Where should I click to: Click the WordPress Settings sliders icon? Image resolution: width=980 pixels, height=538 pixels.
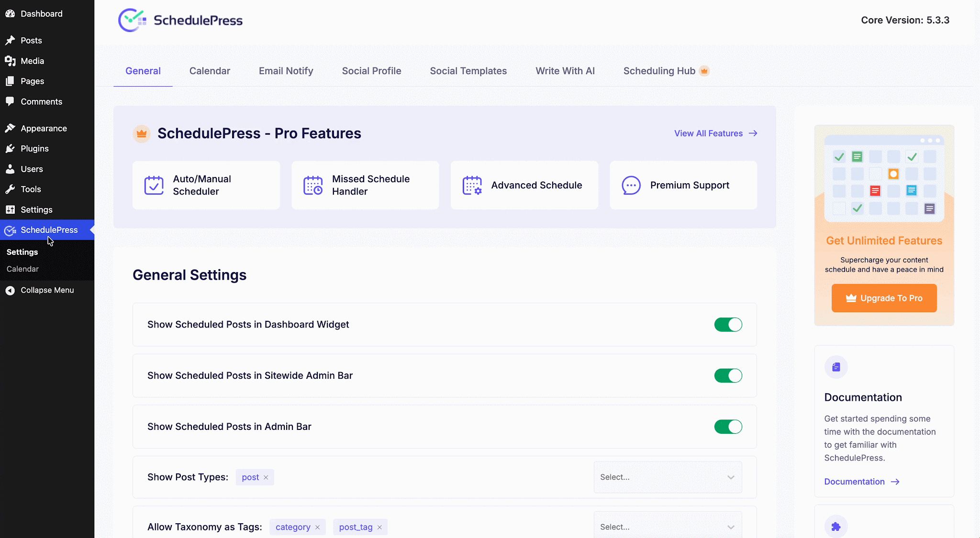pyautogui.click(x=10, y=209)
